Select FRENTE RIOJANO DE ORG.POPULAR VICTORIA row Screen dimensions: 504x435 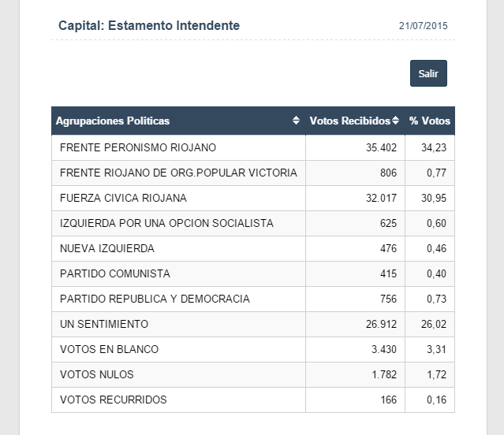click(178, 173)
